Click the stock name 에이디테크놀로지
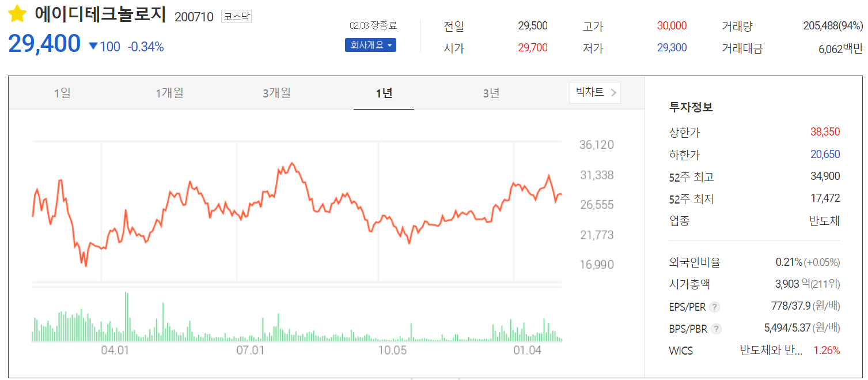The width and height of the screenshot is (868, 380). (x=100, y=14)
